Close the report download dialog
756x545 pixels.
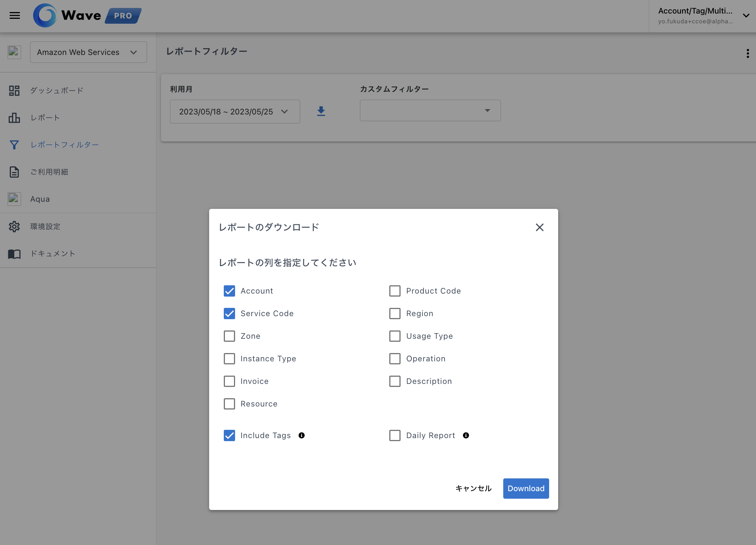click(539, 227)
